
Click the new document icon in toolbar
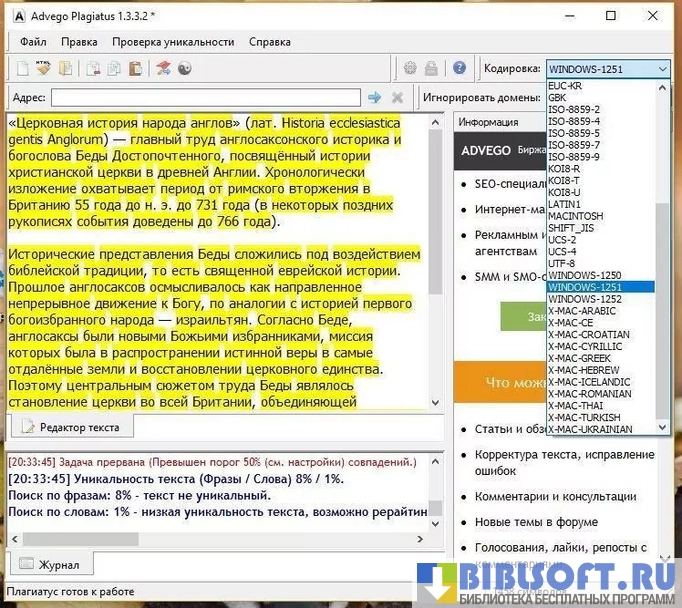22,69
